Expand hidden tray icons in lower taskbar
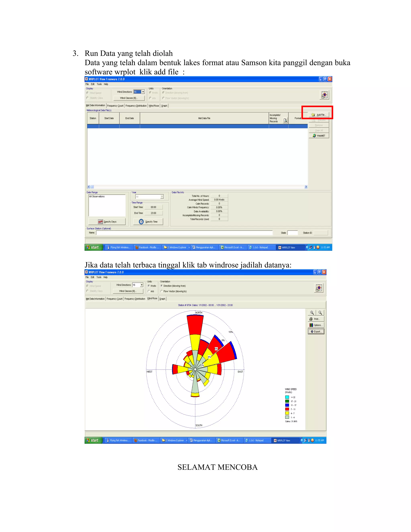411x532 pixels. pos(302,440)
